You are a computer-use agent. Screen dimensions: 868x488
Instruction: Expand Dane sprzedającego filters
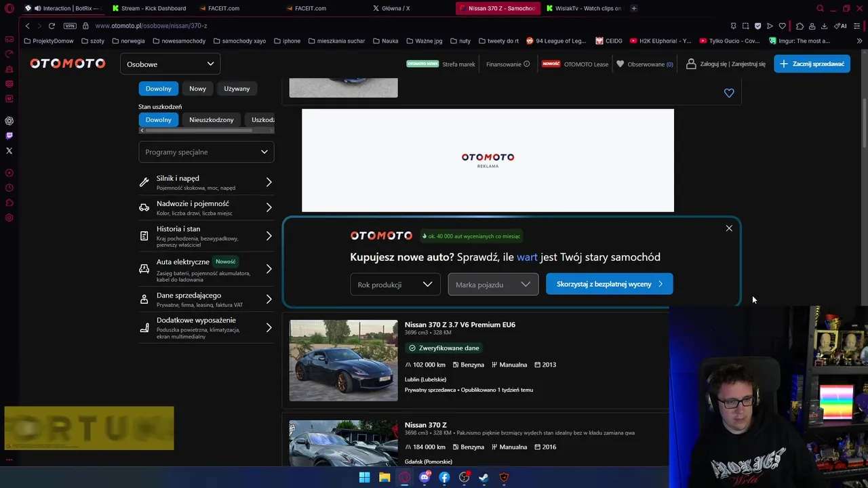[206, 300]
